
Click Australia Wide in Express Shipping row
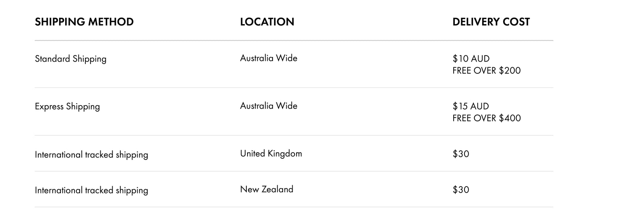269,106
